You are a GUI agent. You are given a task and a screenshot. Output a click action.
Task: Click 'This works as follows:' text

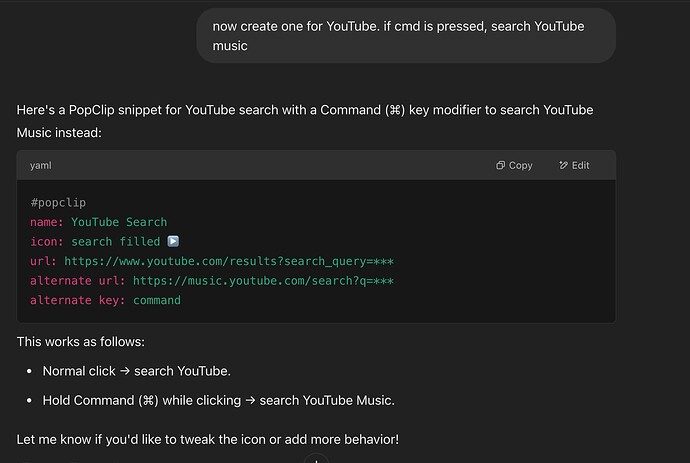pos(81,342)
